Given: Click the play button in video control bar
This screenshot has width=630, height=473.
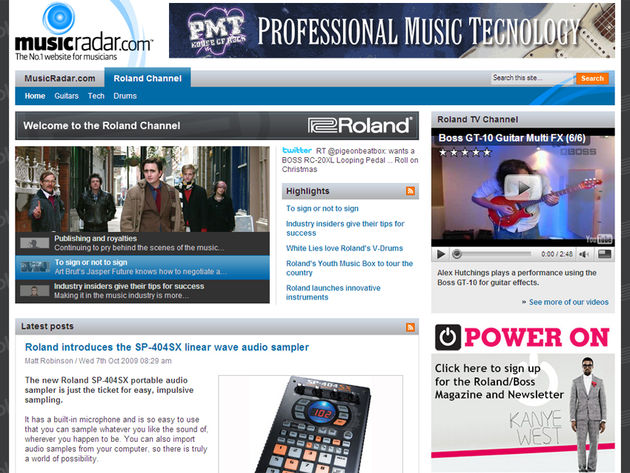Looking at the screenshot, I should click(x=441, y=254).
